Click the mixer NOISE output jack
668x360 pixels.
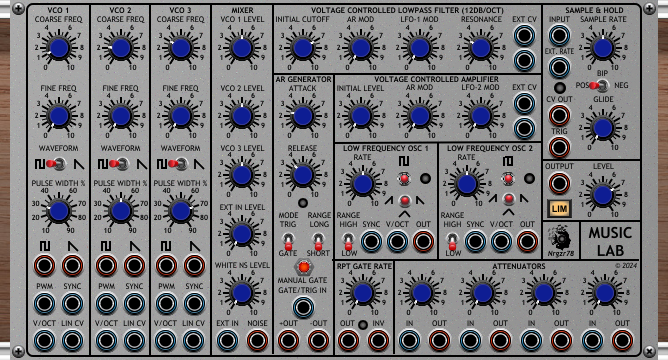[x=258, y=341]
